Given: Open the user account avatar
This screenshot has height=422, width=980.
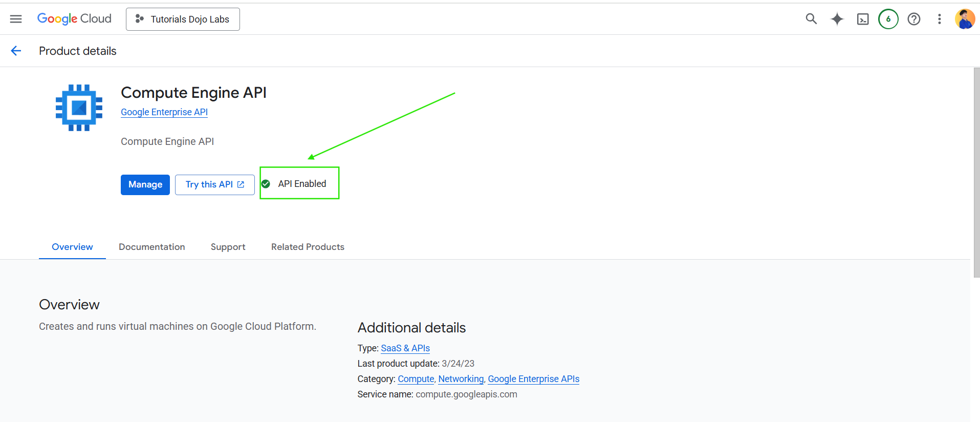Looking at the screenshot, I should [964, 19].
